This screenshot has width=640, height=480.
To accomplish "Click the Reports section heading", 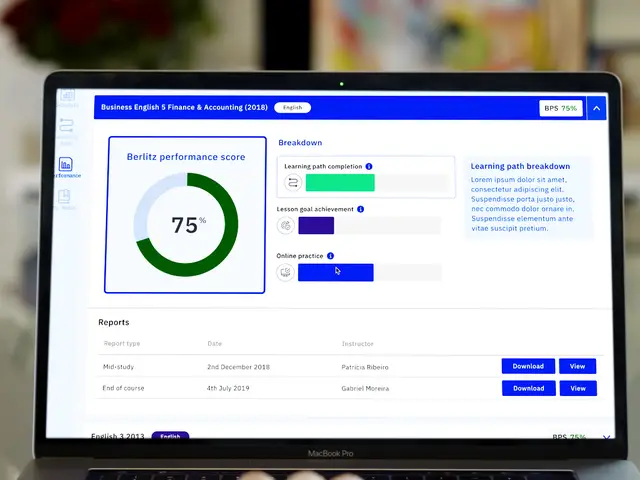I will tap(113, 322).
